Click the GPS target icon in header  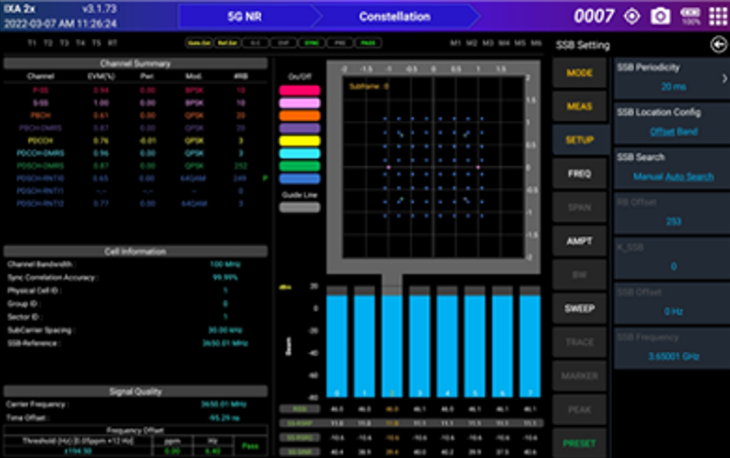tap(631, 16)
